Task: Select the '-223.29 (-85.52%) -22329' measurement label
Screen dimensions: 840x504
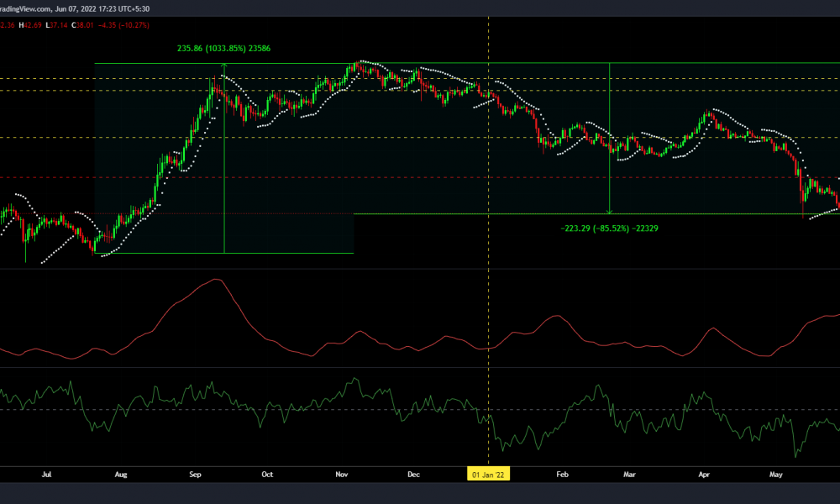Action: tap(609, 228)
